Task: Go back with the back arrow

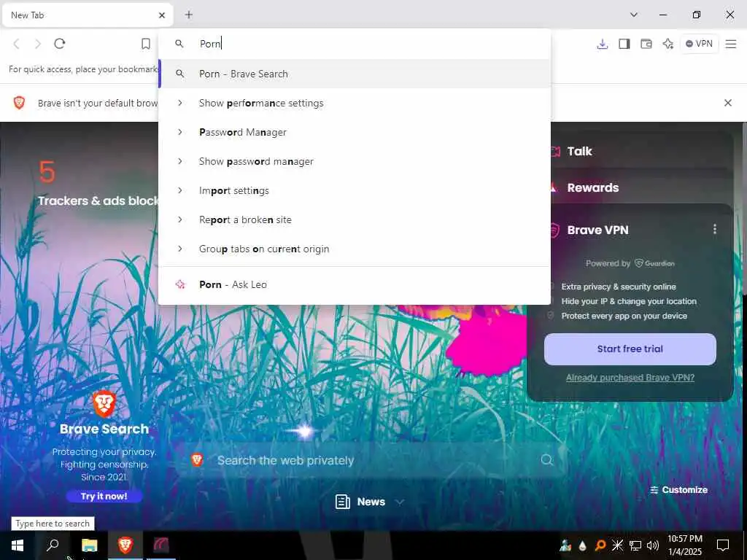Action: 16,44
